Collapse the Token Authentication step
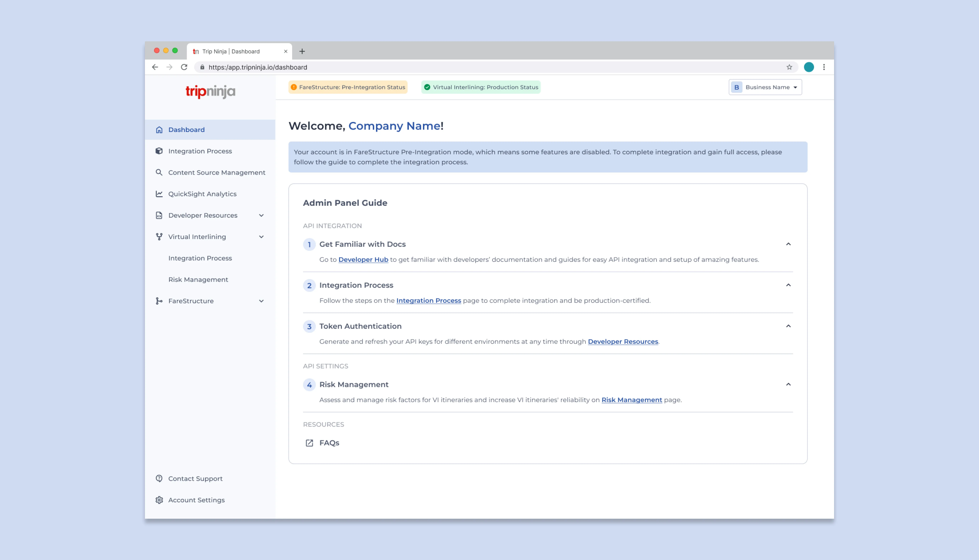Image resolution: width=979 pixels, height=560 pixels. coord(788,326)
